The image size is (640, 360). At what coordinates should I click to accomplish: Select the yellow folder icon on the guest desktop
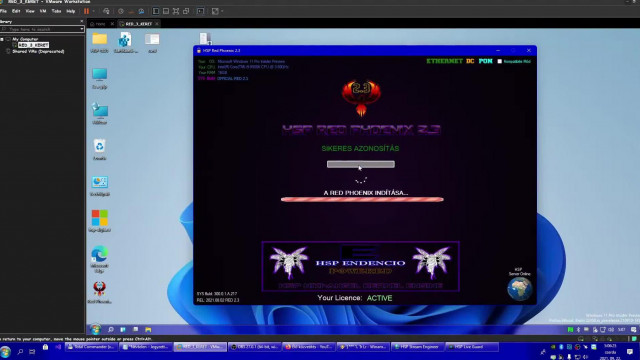tap(100, 40)
